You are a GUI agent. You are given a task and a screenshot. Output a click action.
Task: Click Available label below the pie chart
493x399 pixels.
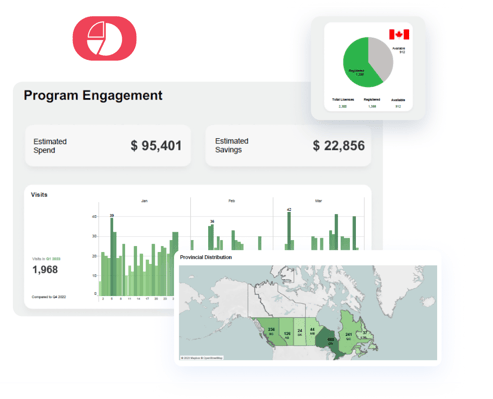398,100
